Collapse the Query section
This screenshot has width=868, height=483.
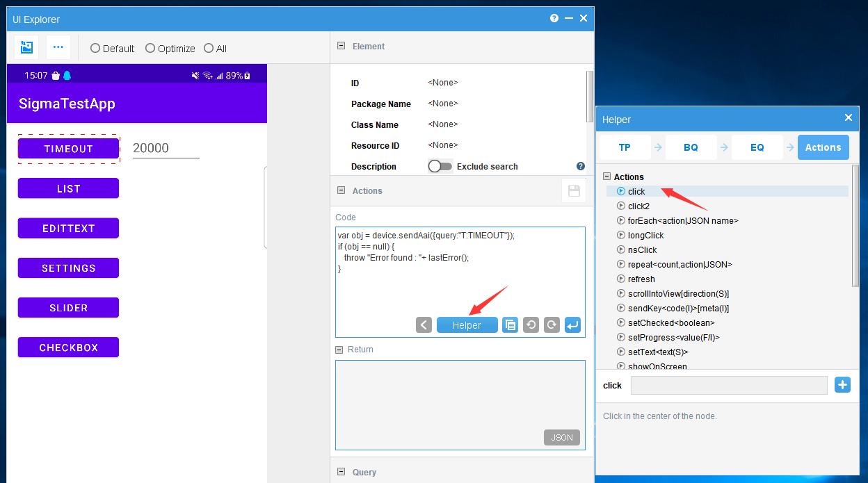[341, 472]
